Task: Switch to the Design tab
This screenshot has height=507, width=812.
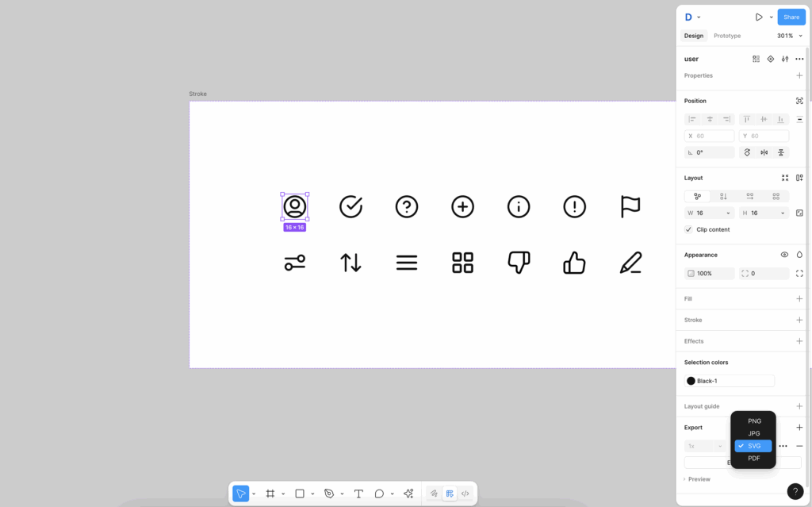Action: coord(693,36)
